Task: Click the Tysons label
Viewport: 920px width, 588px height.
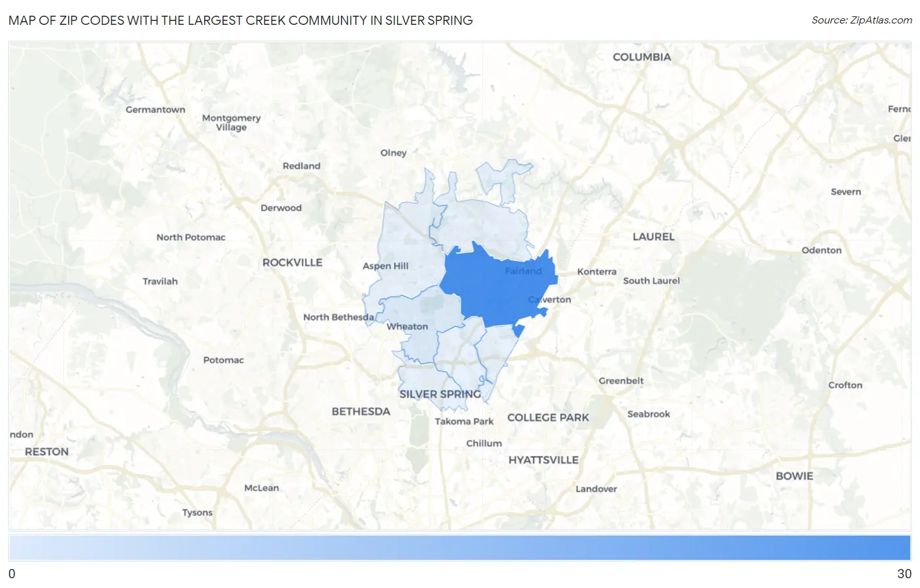Action: (x=197, y=513)
